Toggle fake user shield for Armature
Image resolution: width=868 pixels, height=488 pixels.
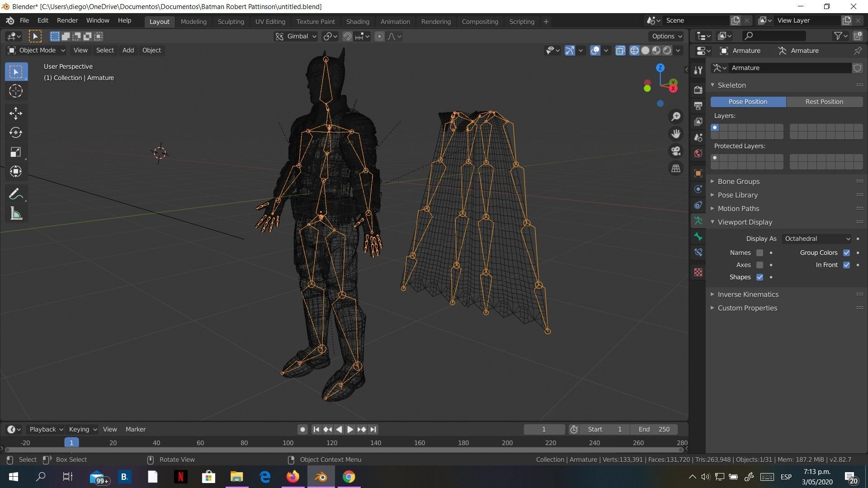857,68
